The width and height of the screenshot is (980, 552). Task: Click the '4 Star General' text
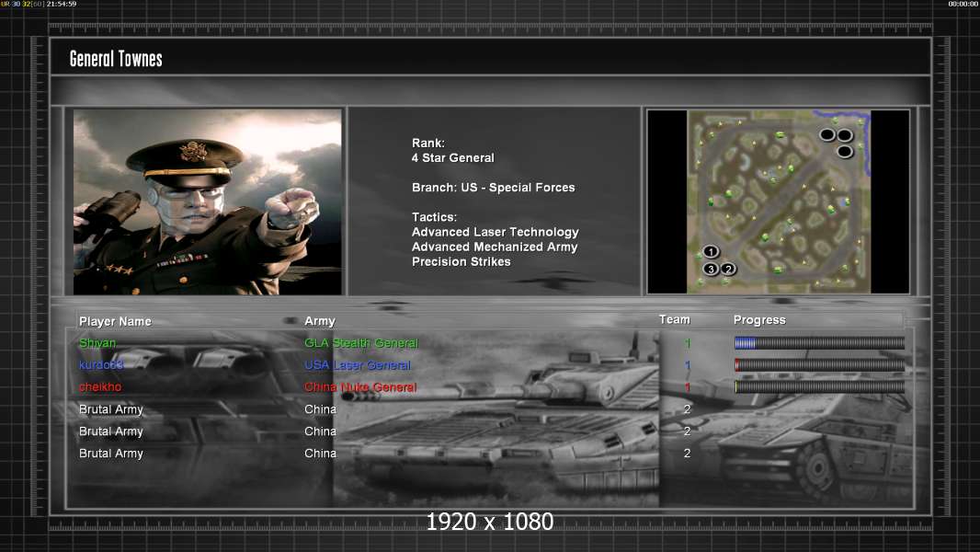(x=452, y=158)
